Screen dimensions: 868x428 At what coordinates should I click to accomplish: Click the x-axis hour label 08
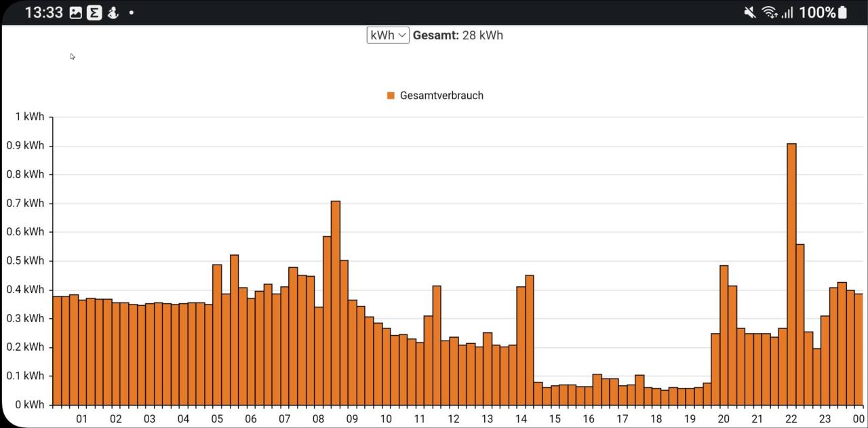coord(318,419)
